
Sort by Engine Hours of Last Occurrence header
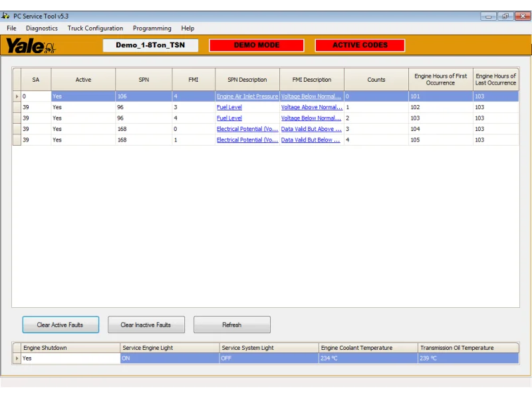(495, 80)
